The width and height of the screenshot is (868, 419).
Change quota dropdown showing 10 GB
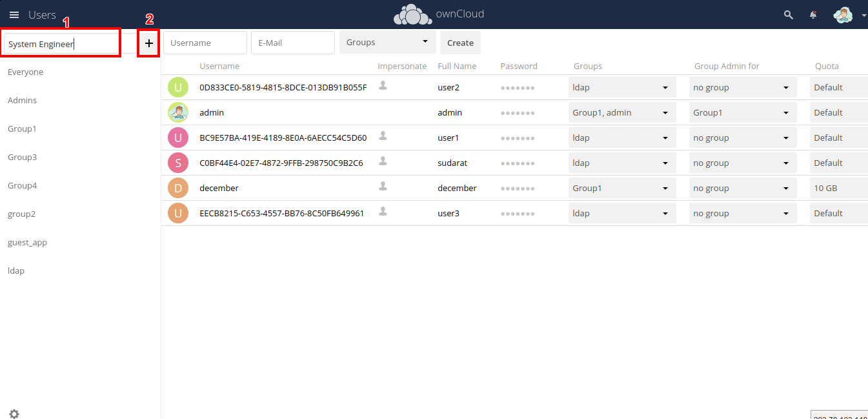[x=838, y=189]
